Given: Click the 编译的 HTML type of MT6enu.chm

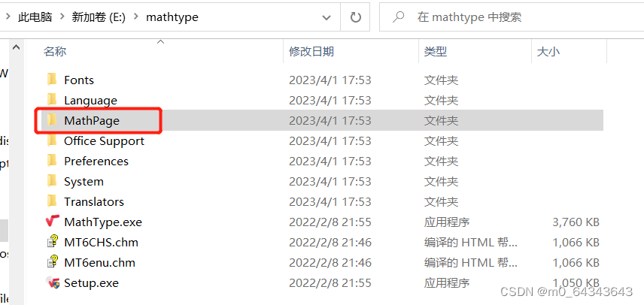Looking at the screenshot, I should pyautogui.click(x=471, y=263).
